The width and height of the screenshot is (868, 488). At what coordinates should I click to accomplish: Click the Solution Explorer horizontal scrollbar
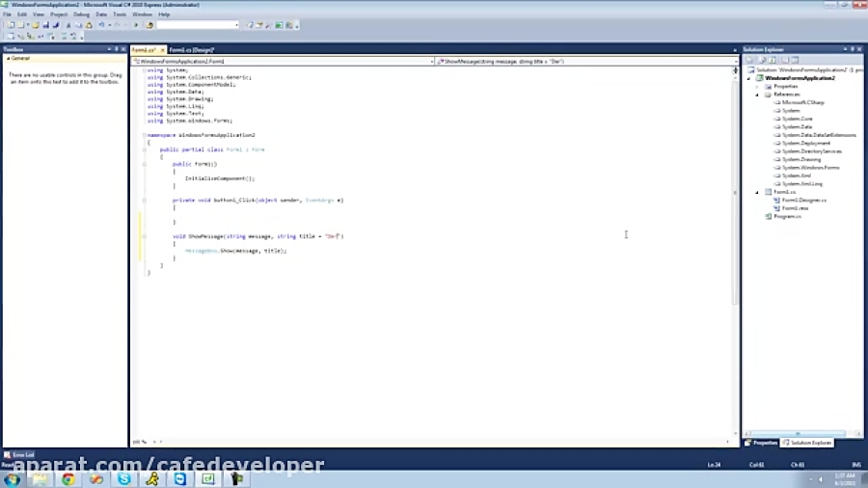(798, 434)
